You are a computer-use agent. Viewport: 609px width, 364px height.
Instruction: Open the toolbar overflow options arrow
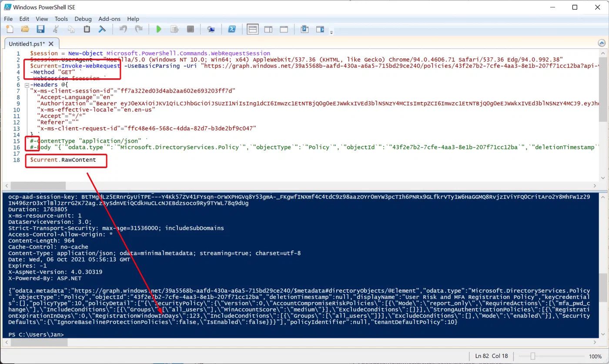point(331,32)
